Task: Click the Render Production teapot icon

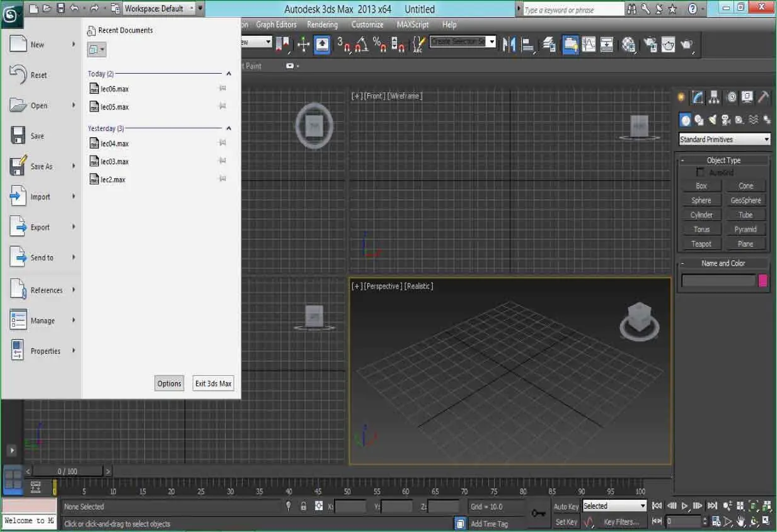Action: click(x=686, y=44)
